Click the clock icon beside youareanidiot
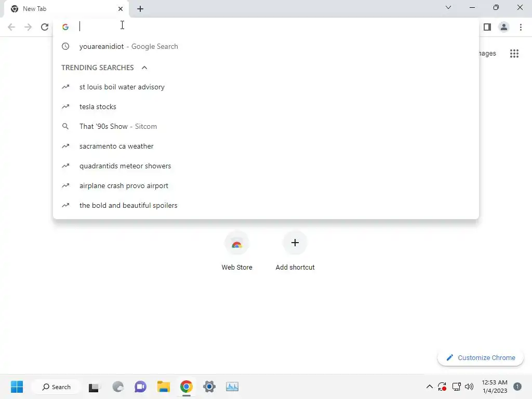Viewport: 532px width, 399px height. point(65,46)
